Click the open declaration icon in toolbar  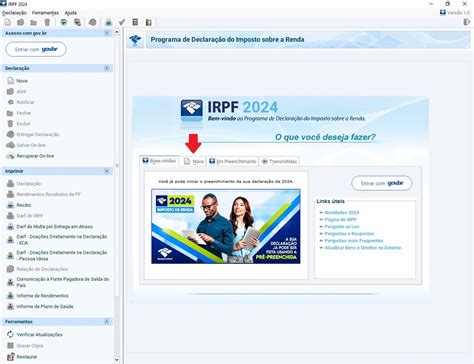tap(21, 22)
